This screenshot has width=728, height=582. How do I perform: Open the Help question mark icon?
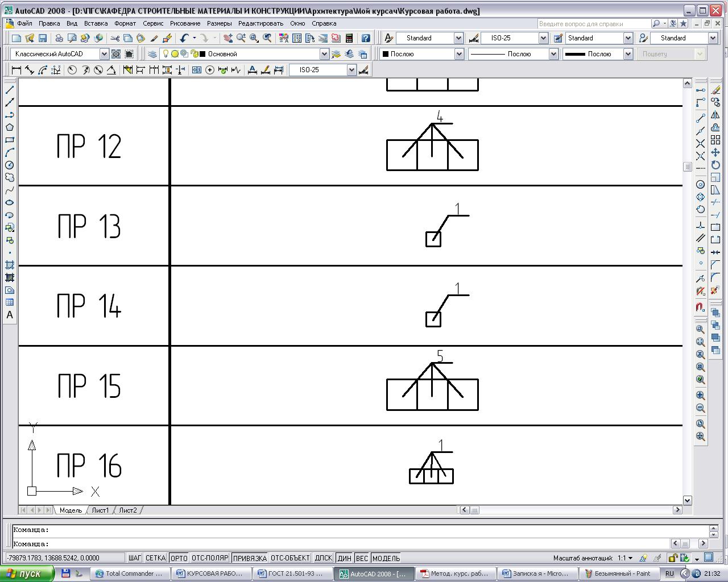(x=366, y=38)
